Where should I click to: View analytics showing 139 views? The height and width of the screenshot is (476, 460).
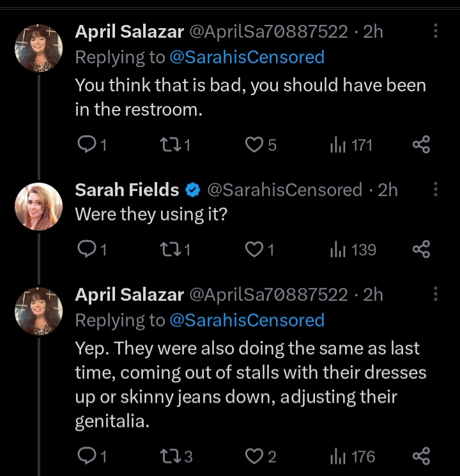click(x=337, y=249)
